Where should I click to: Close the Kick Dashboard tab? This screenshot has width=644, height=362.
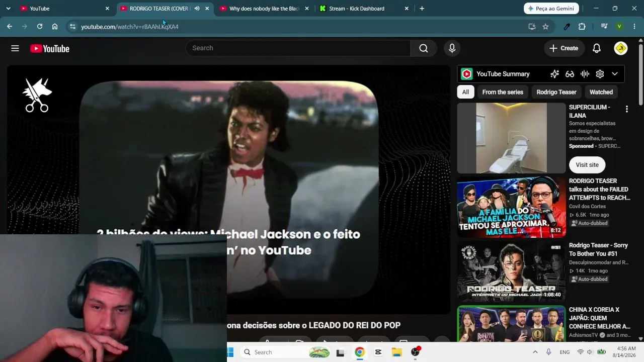point(407,9)
